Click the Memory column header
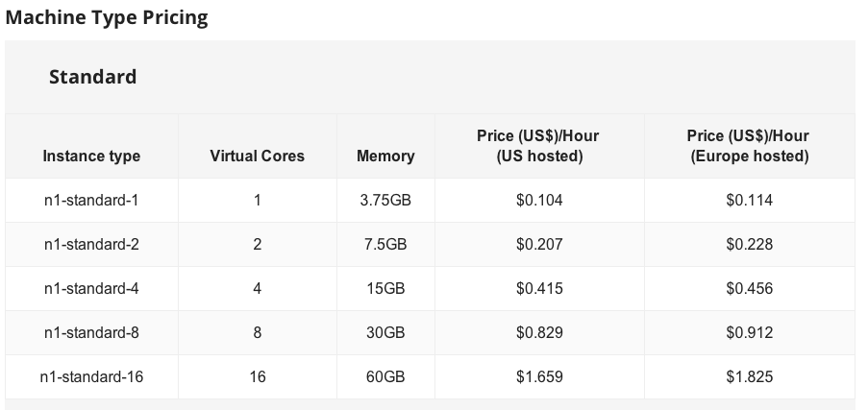The width and height of the screenshot is (868, 410). click(x=385, y=157)
